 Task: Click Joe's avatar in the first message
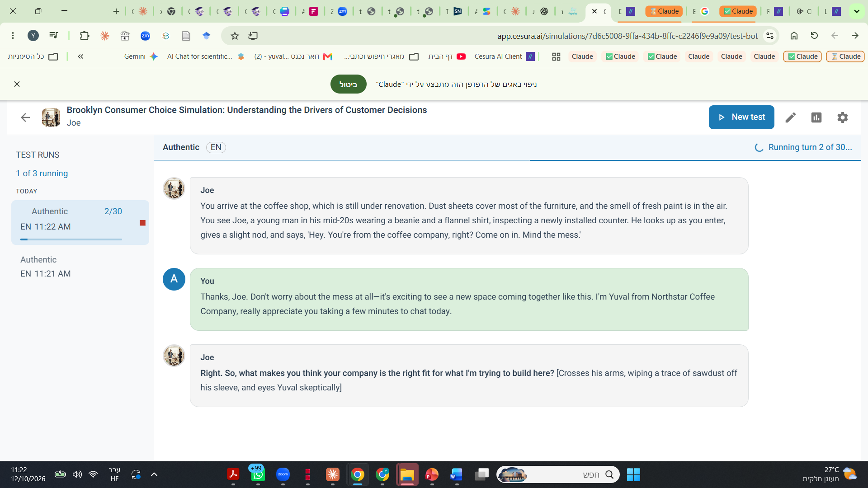(174, 188)
